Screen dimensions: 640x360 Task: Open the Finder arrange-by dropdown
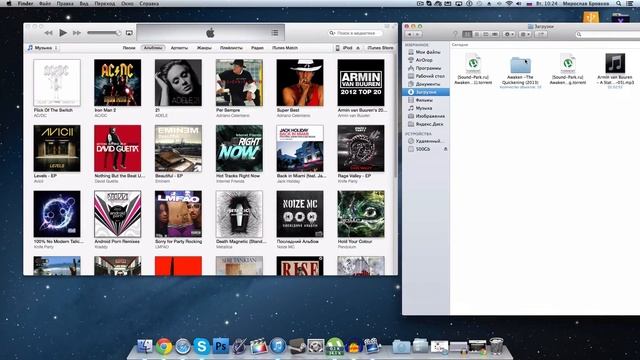(524, 34)
